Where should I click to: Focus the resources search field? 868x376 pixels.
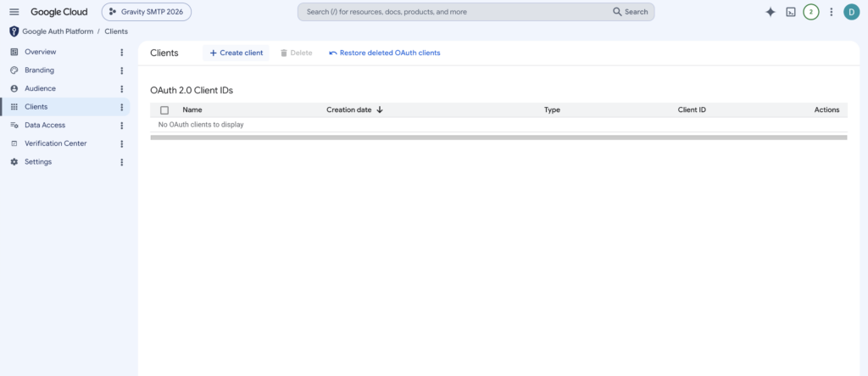454,12
